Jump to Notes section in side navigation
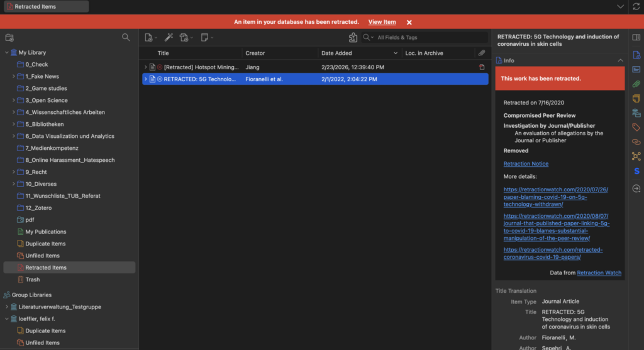This screenshot has width=644, height=350. click(636, 98)
